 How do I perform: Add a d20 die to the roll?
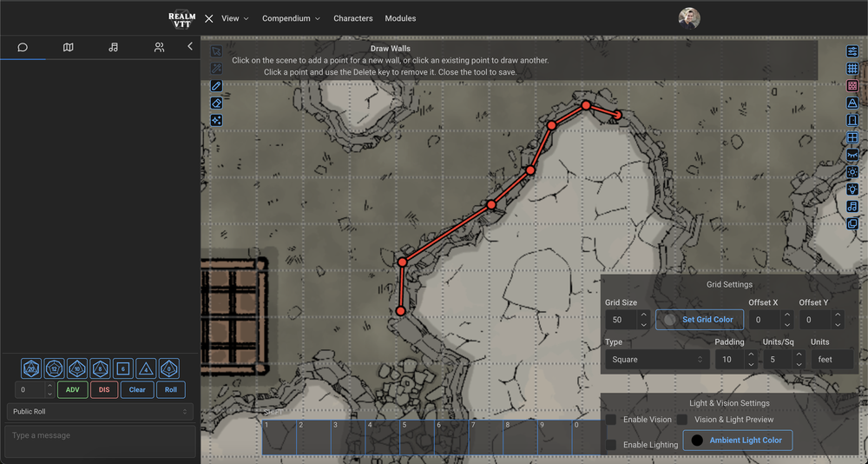pos(31,368)
